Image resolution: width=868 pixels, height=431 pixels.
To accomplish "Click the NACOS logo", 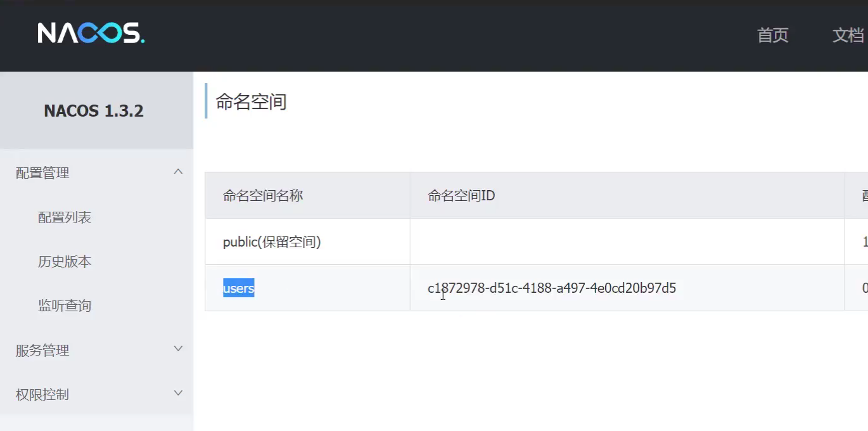I will click(x=91, y=33).
